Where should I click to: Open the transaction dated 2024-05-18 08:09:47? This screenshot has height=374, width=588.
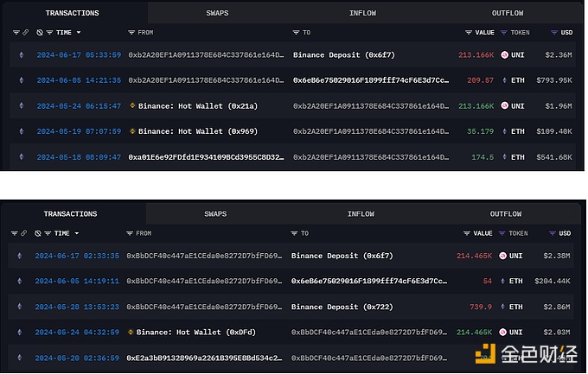[x=79, y=157]
